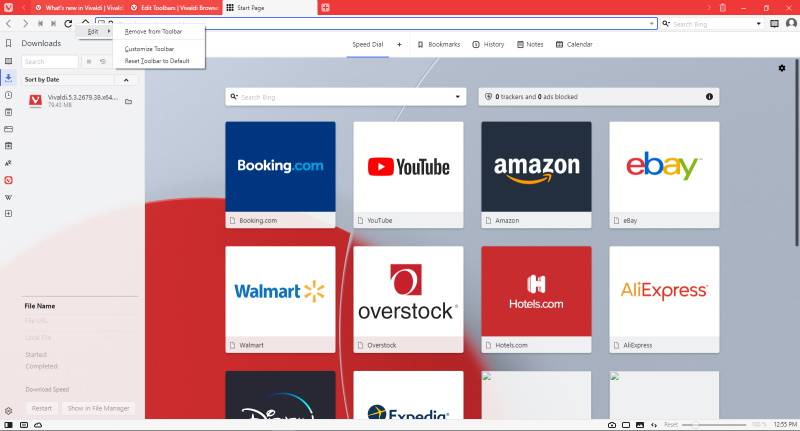Image resolution: width=800 pixels, height=431 pixels.
Task: Reset zoom with the Reset button
Action: click(670, 424)
